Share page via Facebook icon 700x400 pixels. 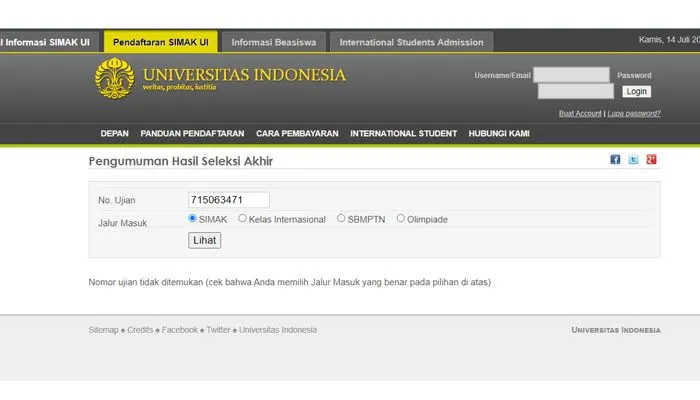point(615,159)
